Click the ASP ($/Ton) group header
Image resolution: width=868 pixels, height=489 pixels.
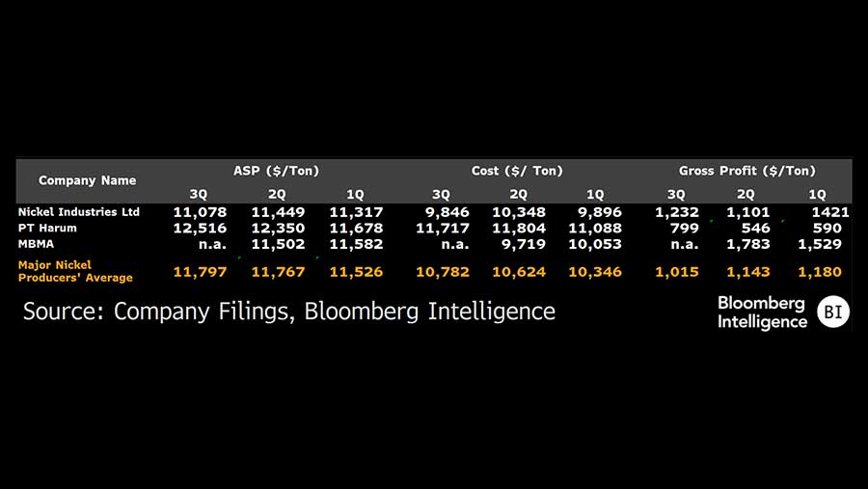[x=277, y=171]
